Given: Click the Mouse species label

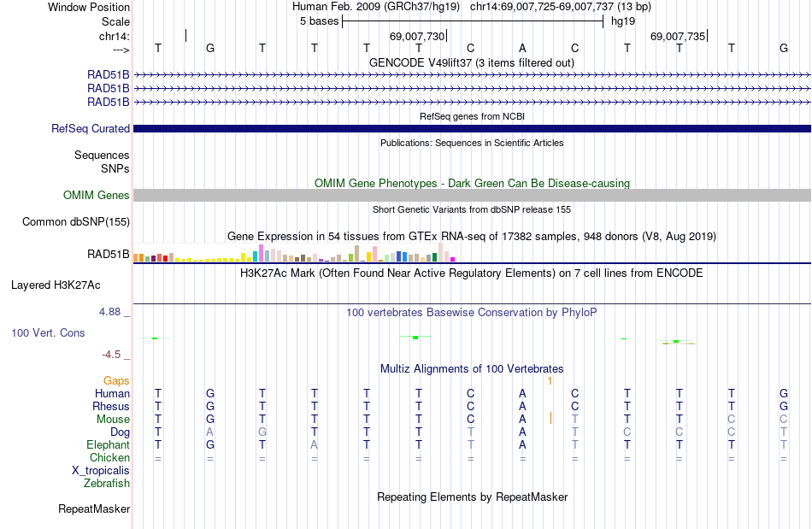Looking at the screenshot, I should coord(113,420).
